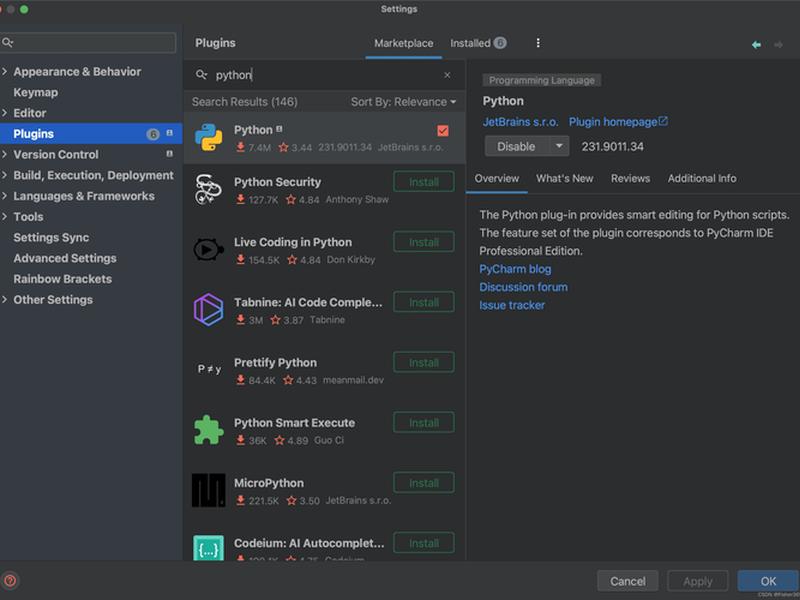Click the Python plugin logo icon
This screenshot has width=800, height=600.
208,138
